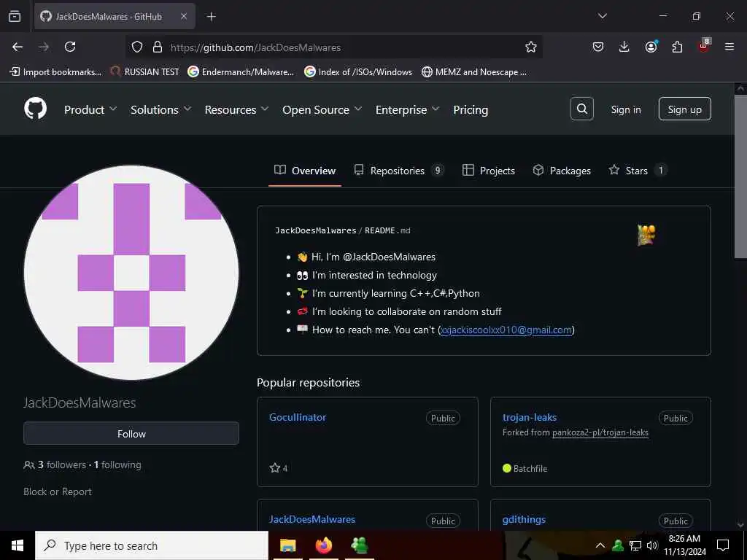Expand the Resources dropdown menu
The height and width of the screenshot is (560, 747).
[237, 109]
